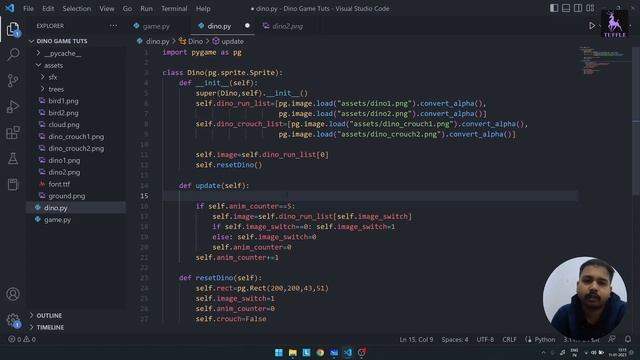640x360 pixels.
Task: Open ground.png in explorer
Action: [67, 196]
